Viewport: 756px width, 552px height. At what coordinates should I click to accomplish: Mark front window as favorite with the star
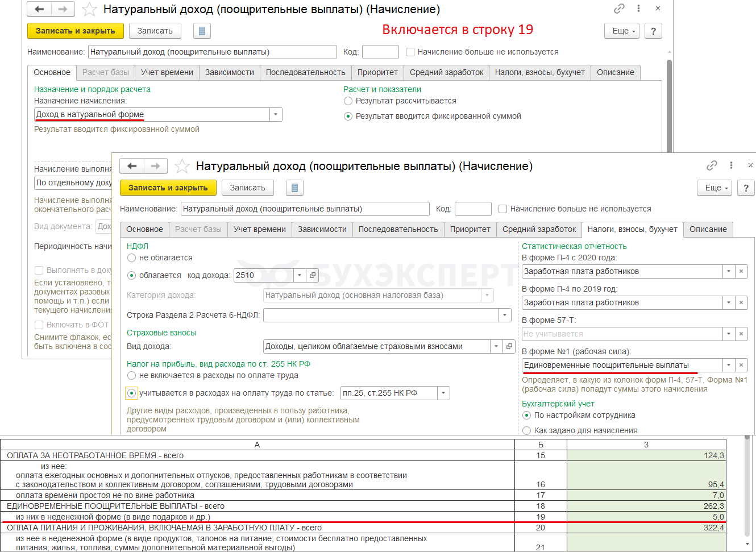182,166
